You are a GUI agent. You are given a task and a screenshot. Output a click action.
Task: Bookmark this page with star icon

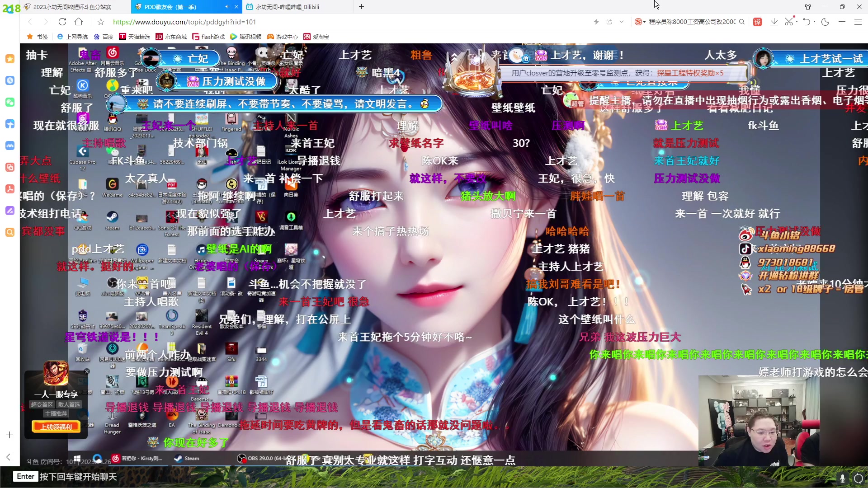[x=101, y=22]
